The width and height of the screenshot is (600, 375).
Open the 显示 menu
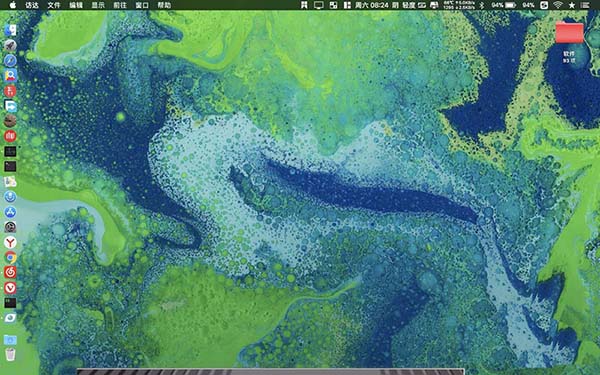tap(98, 5)
